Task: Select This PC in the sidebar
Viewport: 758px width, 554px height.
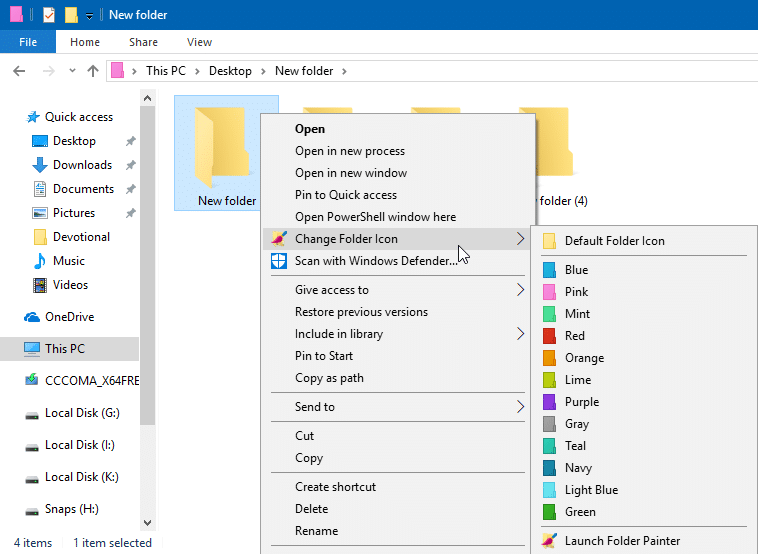Action: [69, 349]
